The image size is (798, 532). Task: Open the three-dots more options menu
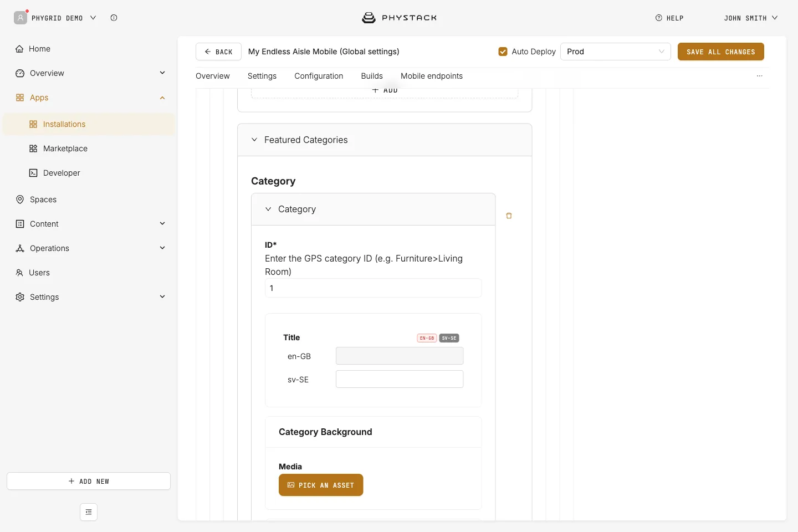[760, 76]
